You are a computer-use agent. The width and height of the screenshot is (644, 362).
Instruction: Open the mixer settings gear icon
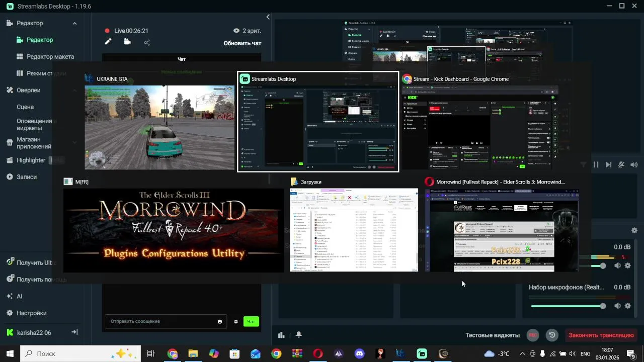pyautogui.click(x=634, y=230)
